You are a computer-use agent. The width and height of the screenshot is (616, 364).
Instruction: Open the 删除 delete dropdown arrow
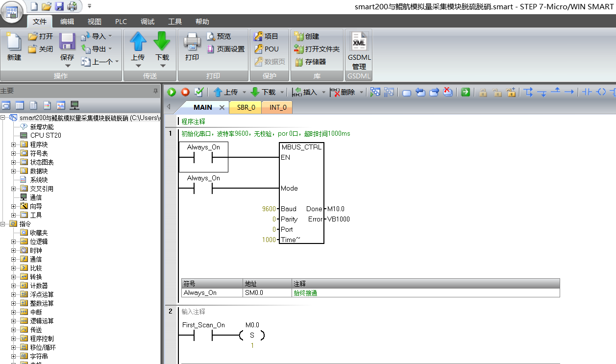click(x=362, y=92)
